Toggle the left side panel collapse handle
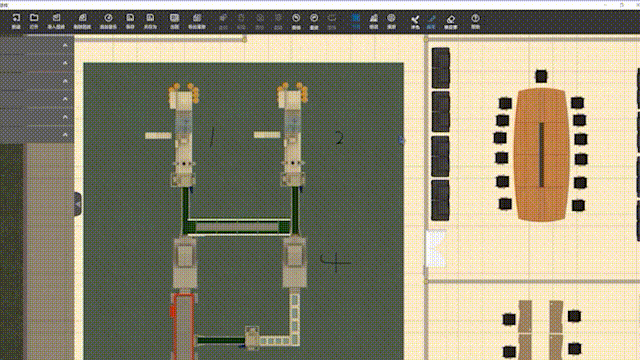The width and height of the screenshot is (640, 360). click(78, 204)
